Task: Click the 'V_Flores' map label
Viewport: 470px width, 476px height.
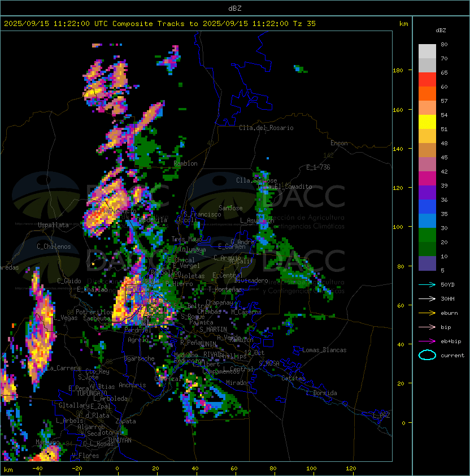Action: 85,456
